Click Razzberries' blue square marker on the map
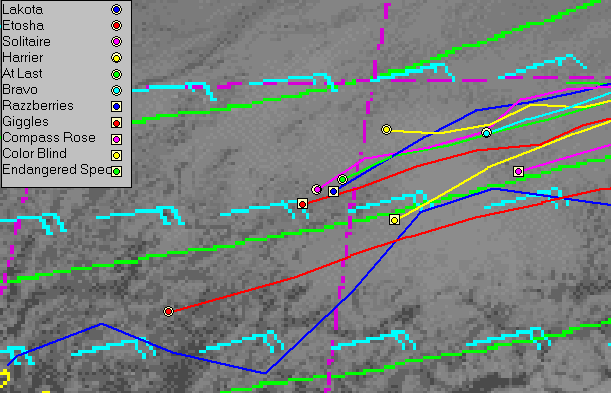 click(333, 192)
